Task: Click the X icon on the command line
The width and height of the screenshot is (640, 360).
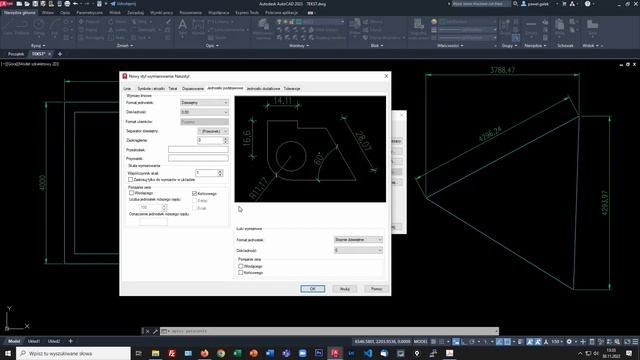Action: (148, 331)
